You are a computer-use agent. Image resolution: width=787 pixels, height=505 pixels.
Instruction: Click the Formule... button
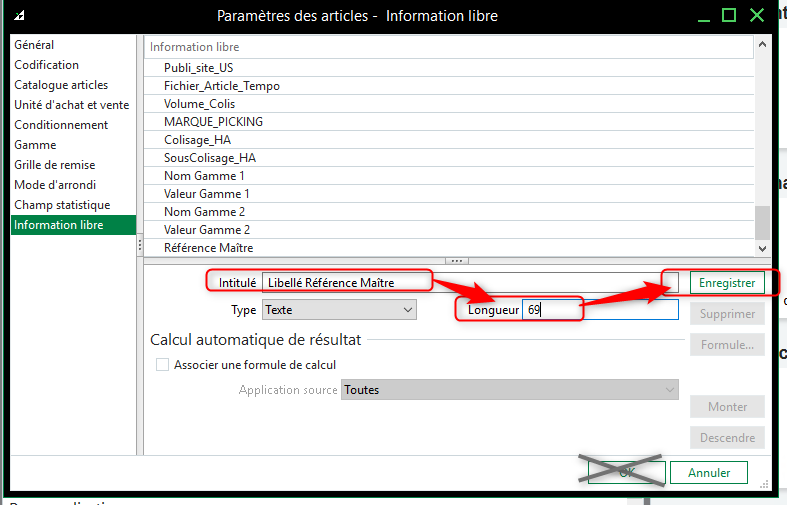tap(727, 345)
